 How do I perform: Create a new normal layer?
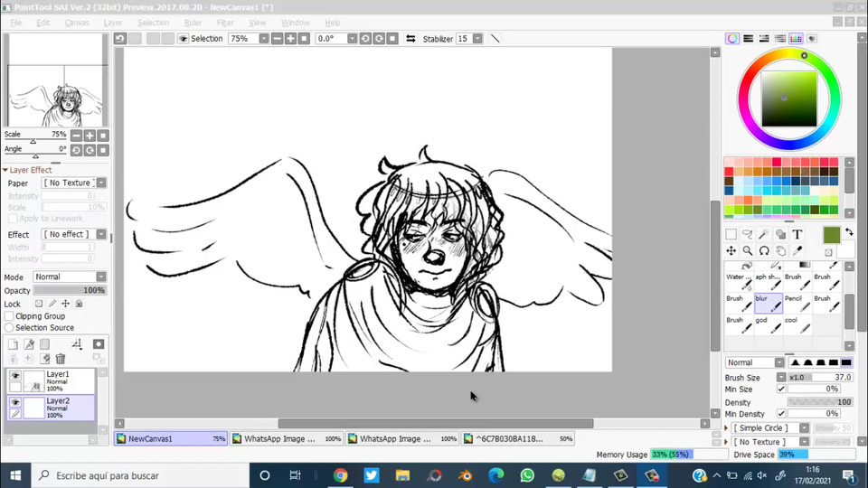pos(14,344)
